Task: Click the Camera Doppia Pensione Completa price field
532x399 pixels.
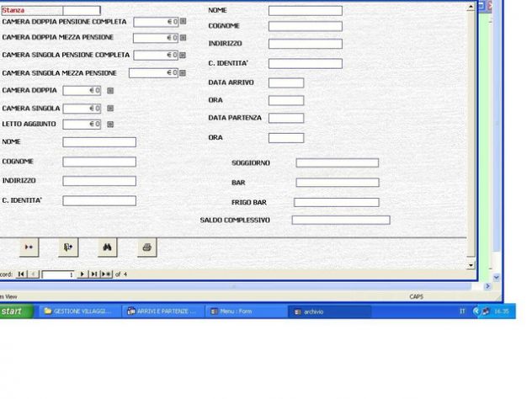Action: (x=156, y=22)
